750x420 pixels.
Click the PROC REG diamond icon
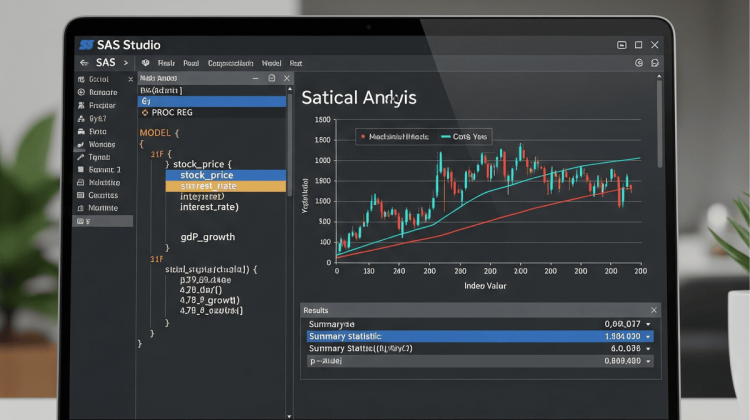pyautogui.click(x=145, y=112)
